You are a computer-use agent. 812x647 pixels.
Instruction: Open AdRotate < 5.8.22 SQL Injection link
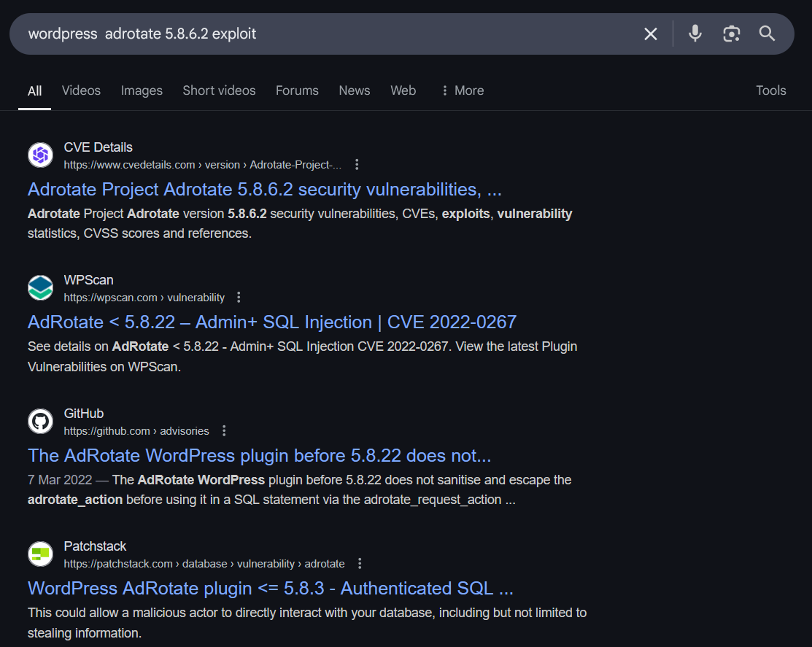click(272, 322)
